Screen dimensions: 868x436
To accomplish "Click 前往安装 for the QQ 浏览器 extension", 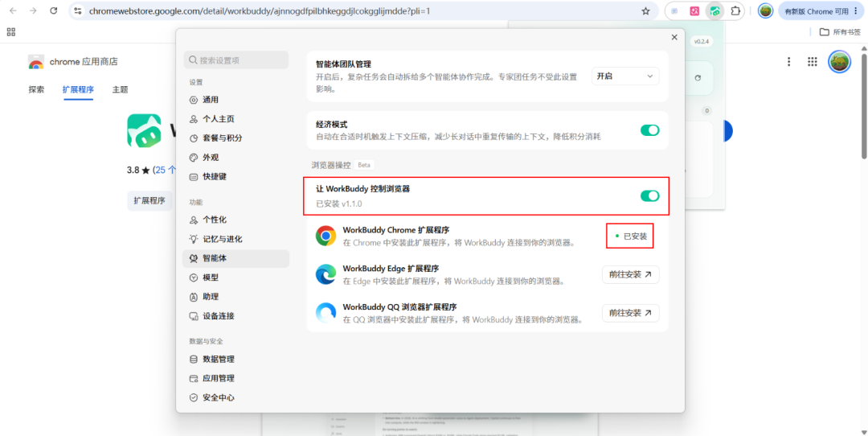I will coord(631,313).
